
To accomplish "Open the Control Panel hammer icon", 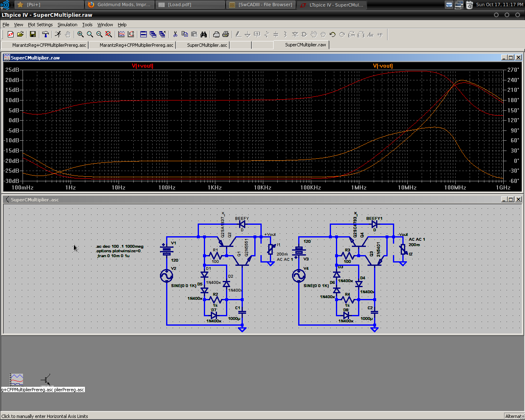I will coord(46,34).
